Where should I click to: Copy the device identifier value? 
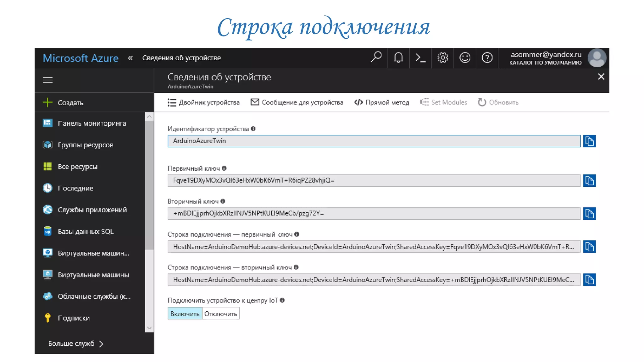589,141
